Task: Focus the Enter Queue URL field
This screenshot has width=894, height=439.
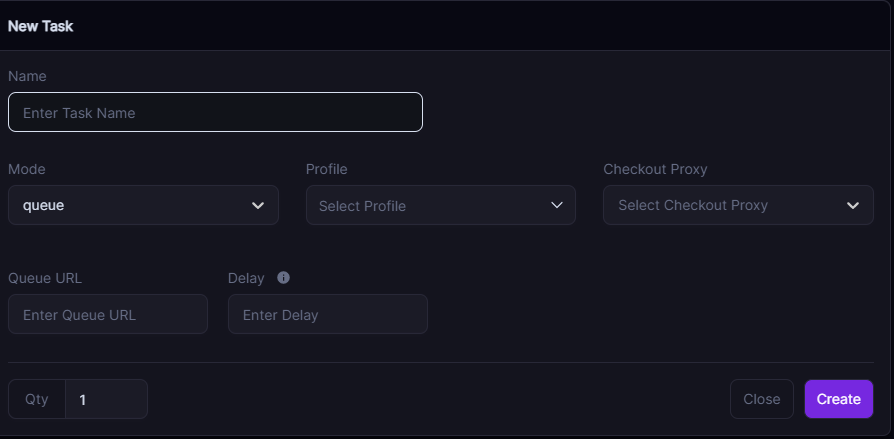Action: tap(108, 314)
